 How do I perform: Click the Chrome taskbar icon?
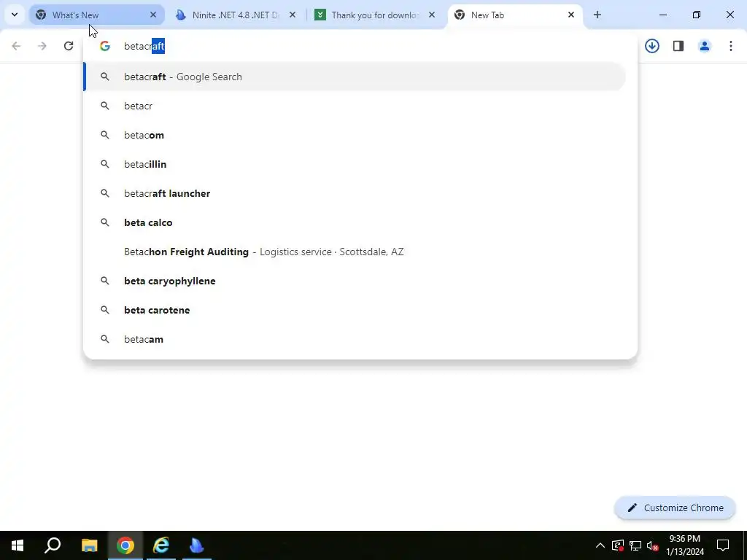tap(125, 545)
